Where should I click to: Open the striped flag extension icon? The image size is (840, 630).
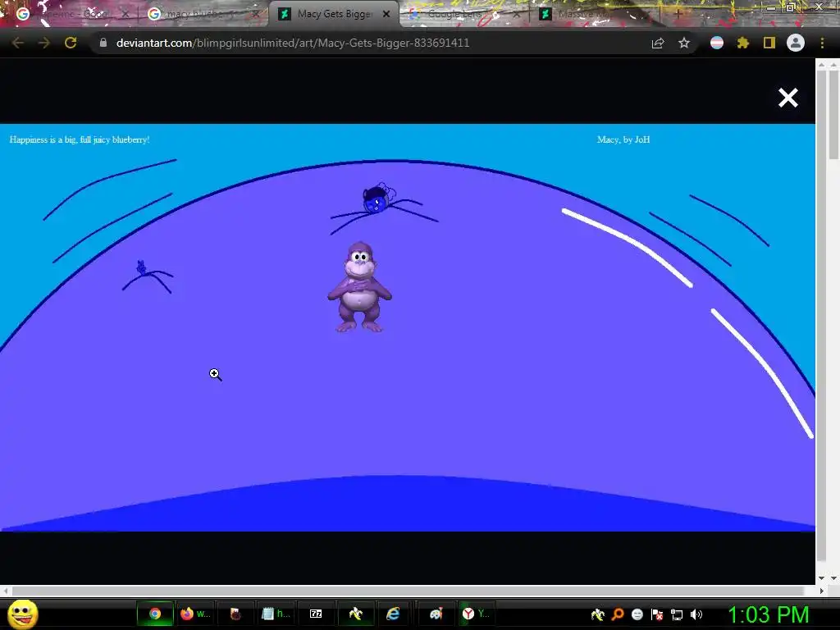click(x=717, y=43)
